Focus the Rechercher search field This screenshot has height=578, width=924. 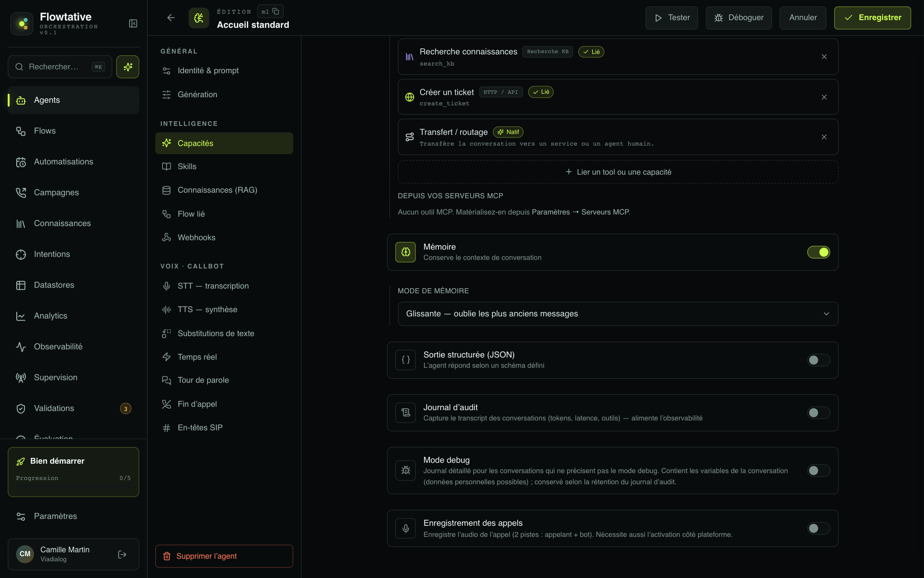tap(60, 67)
